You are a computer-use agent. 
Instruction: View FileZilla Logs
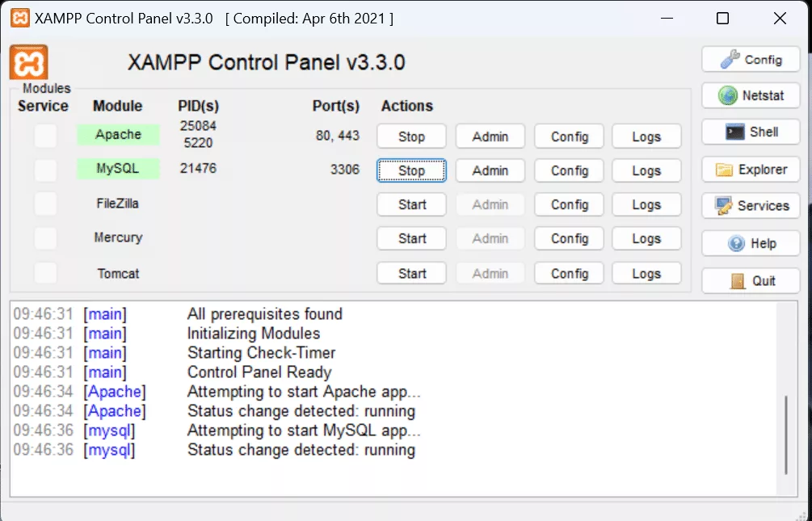(x=646, y=204)
